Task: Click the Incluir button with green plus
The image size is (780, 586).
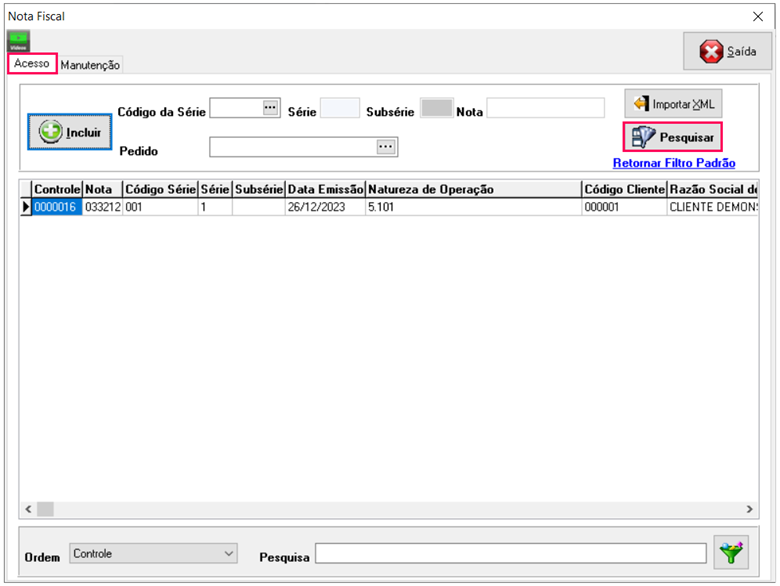Action: [x=70, y=132]
